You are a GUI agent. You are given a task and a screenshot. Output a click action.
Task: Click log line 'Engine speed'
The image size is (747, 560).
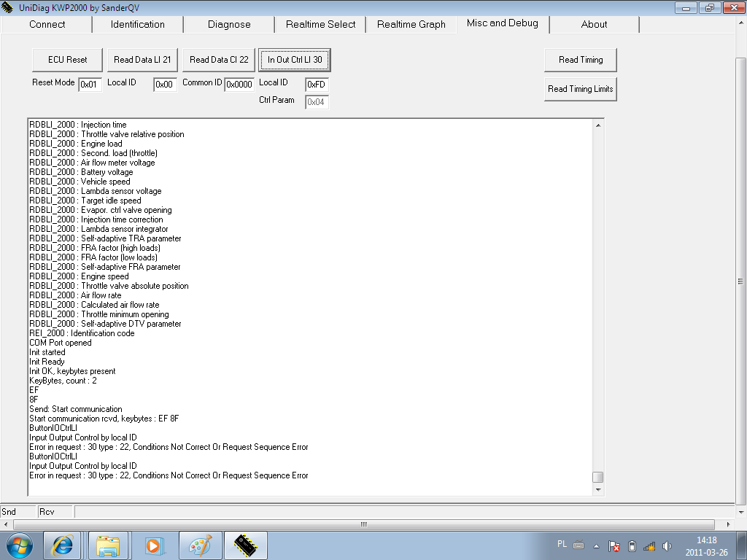click(79, 276)
